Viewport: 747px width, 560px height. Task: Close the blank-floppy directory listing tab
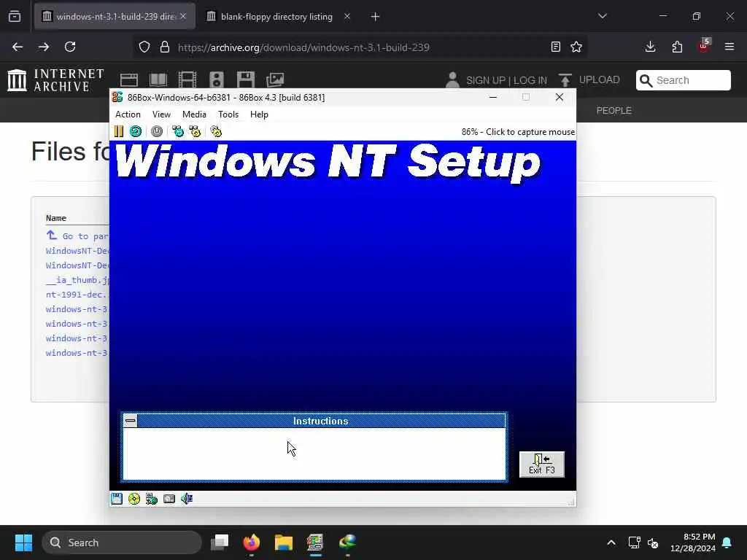coord(347,17)
